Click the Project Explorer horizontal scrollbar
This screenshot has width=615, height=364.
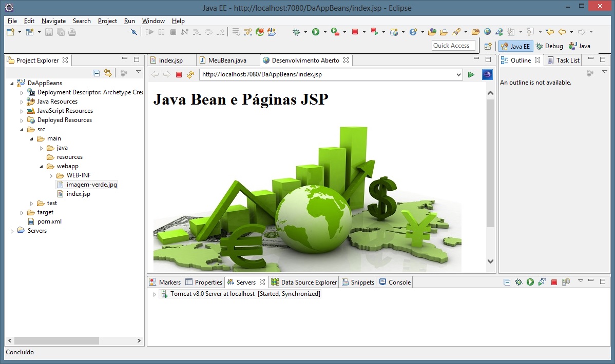[56, 340]
